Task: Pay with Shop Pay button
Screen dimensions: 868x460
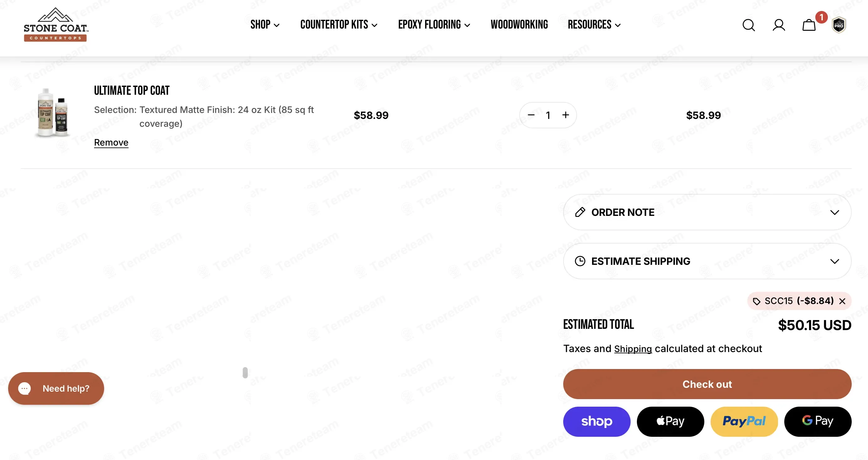Action: 596,421
